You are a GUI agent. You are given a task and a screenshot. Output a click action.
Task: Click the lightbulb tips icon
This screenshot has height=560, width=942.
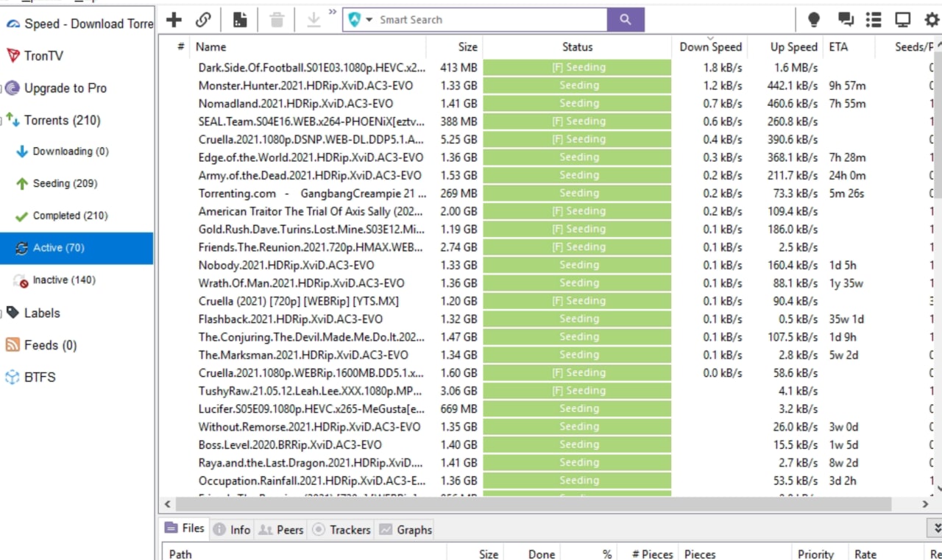814,20
